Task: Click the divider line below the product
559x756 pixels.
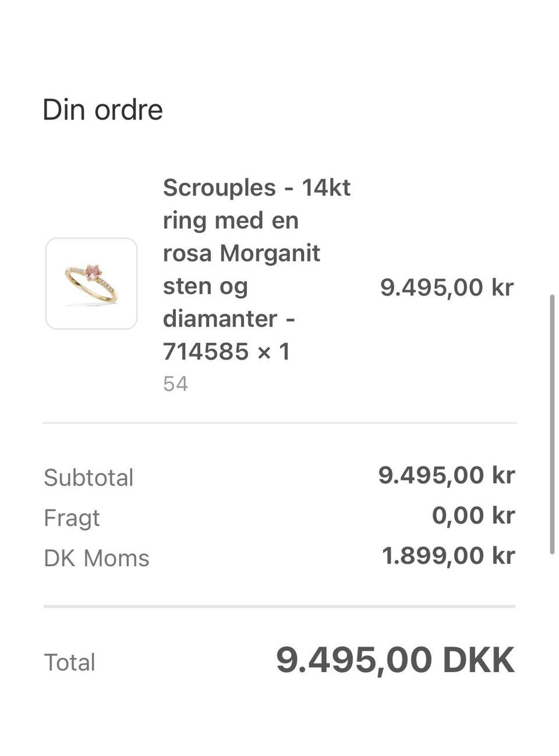Action: tap(279, 423)
